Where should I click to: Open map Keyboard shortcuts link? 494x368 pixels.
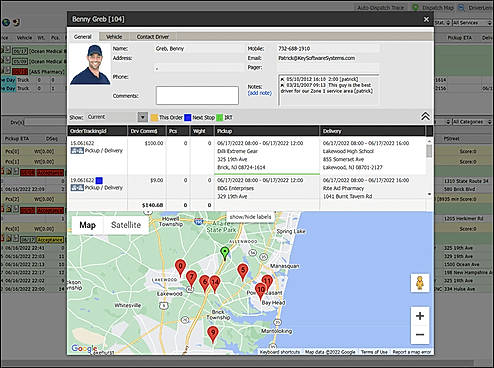[x=280, y=352]
